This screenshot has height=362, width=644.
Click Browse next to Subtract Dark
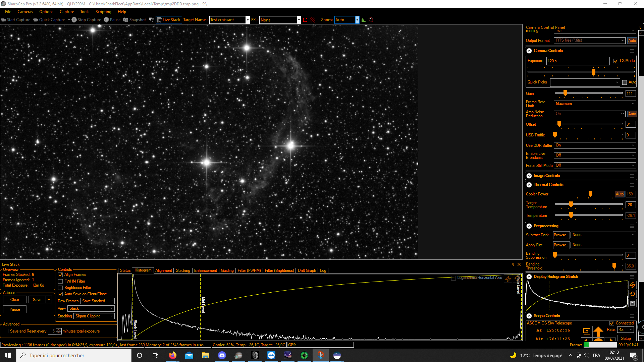coord(561,235)
